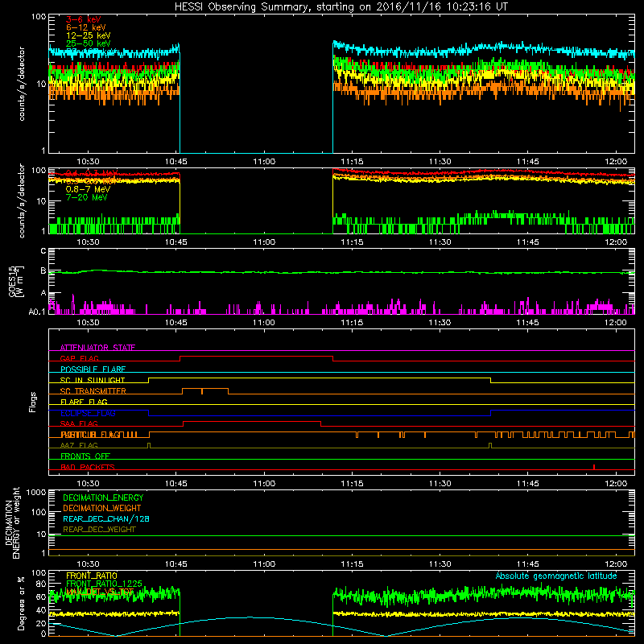644x644 pixels.
Task: Click the Degrees or % axis title
Action: (x=21, y=603)
